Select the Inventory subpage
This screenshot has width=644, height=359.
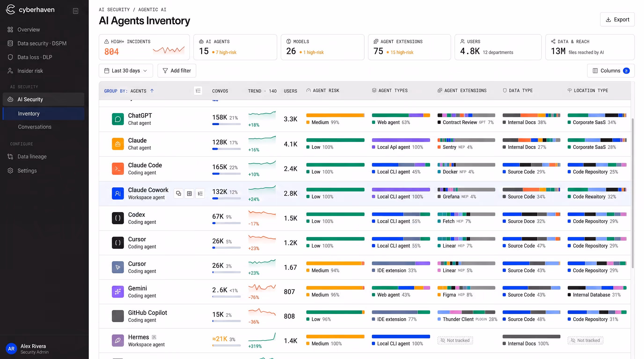tap(43, 113)
